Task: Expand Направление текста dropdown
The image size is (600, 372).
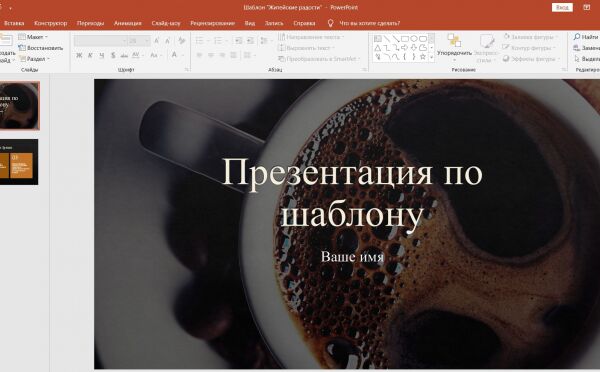Action: tap(311, 37)
